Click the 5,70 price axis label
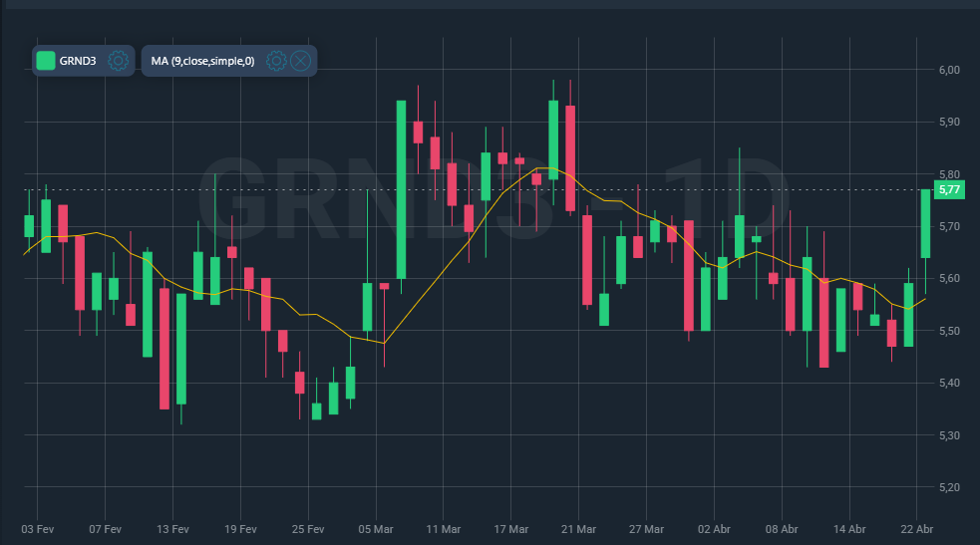 coord(949,226)
